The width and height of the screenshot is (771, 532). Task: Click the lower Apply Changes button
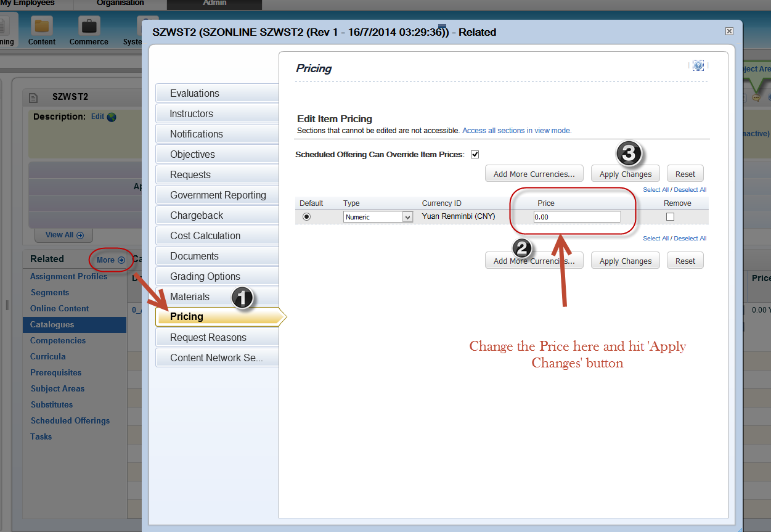click(x=626, y=261)
